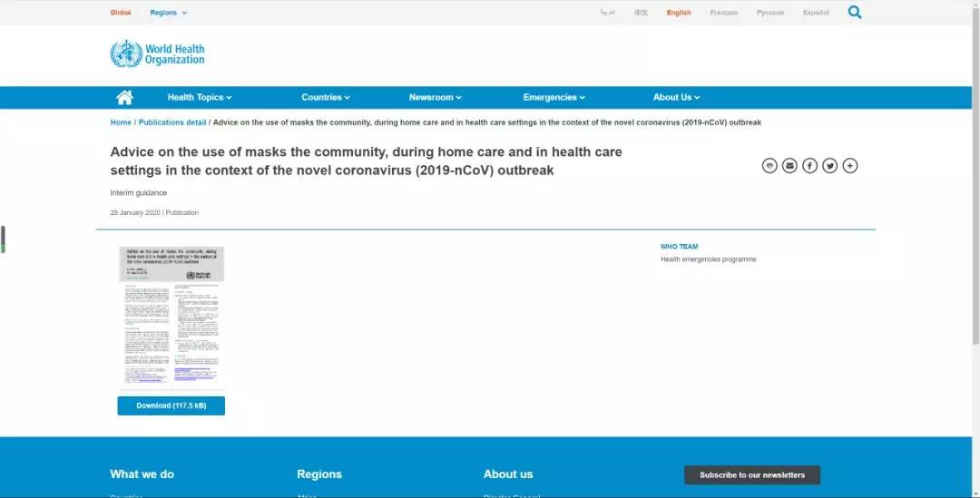Viewport: 980px width, 498px height.
Task: Switch language to Русский
Action: coord(770,13)
